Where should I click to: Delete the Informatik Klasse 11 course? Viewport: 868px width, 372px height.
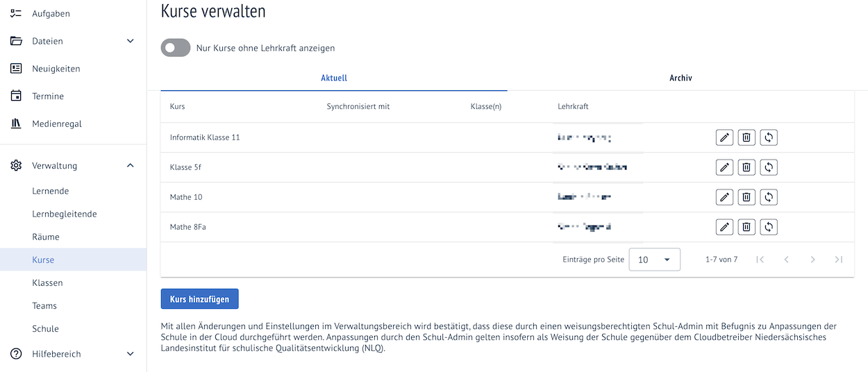(746, 137)
